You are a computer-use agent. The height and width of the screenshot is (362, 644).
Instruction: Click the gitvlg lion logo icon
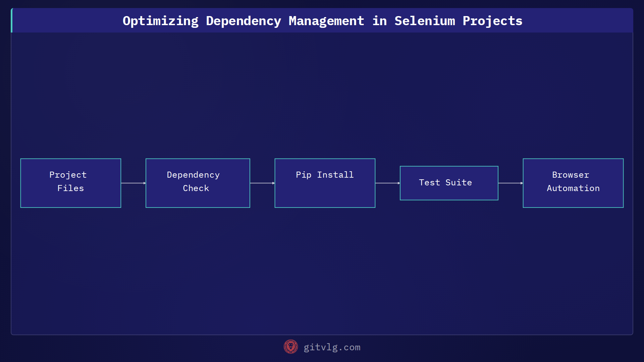291,347
